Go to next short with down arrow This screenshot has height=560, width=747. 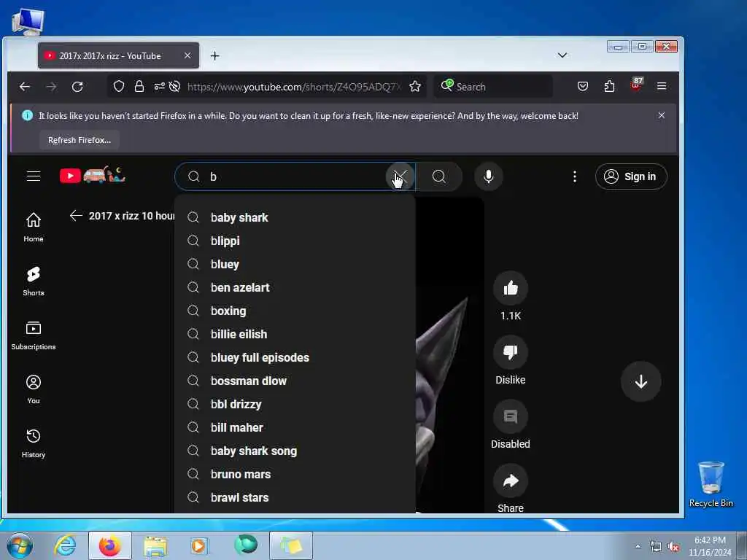tap(640, 381)
